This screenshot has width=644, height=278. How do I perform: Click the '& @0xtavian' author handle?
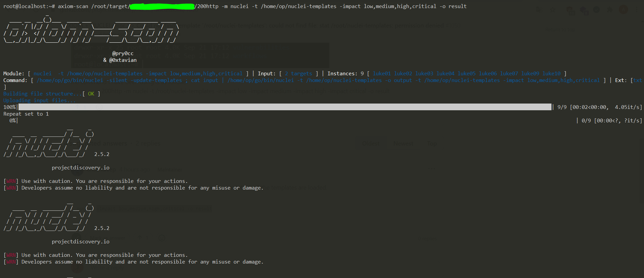[x=120, y=60]
